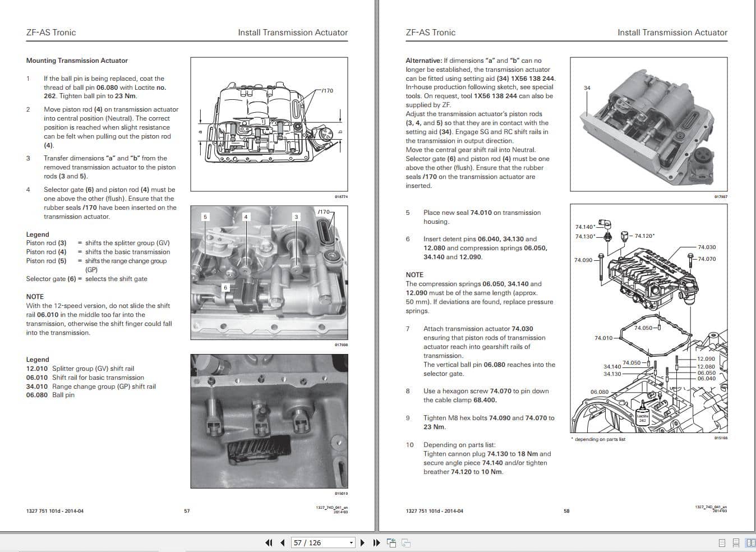Screen dimensions: 756x552
Task: Select the page snapshot tool beside the navigation arrows
Action: point(391,542)
